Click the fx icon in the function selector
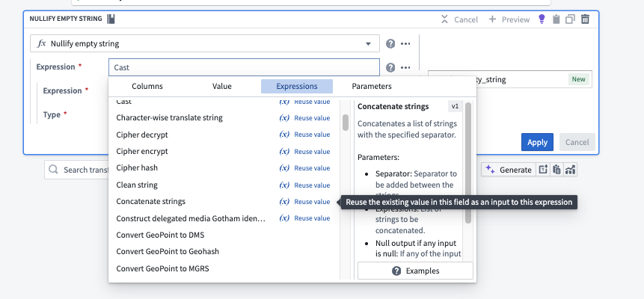 [x=41, y=43]
